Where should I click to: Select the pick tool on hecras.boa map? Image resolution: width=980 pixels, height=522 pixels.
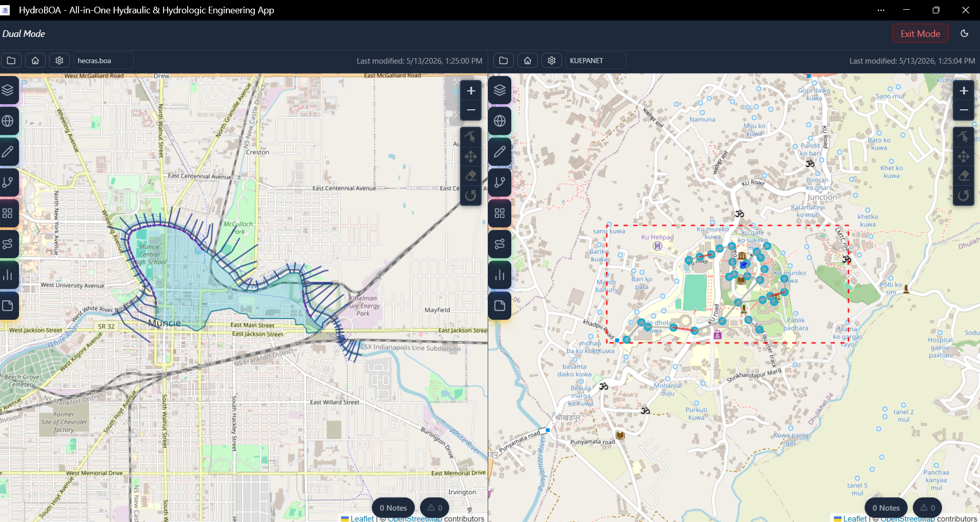[x=471, y=137]
